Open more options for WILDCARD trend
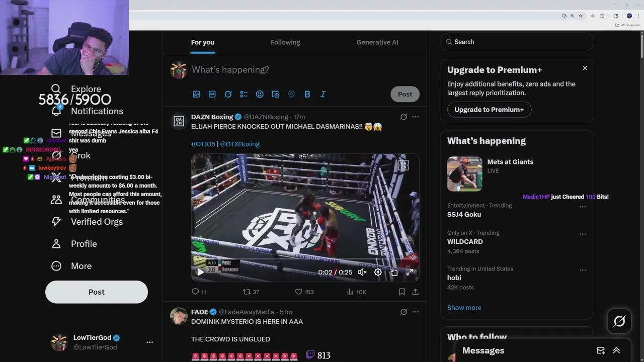The width and height of the screenshot is (644, 362). point(583,234)
